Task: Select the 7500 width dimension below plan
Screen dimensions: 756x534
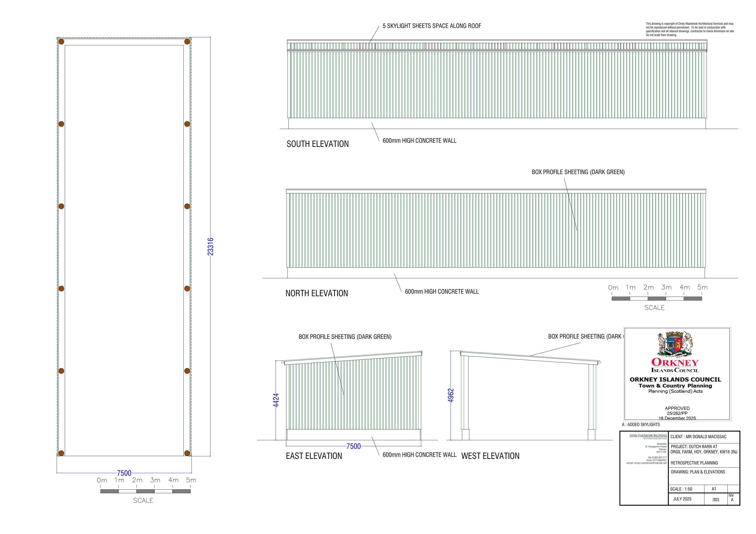Action: click(124, 473)
